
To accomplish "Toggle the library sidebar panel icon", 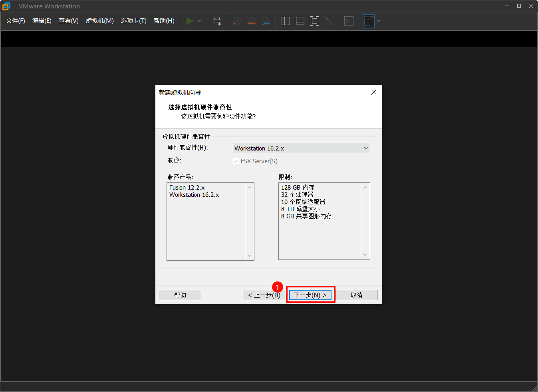I will pyautogui.click(x=286, y=21).
